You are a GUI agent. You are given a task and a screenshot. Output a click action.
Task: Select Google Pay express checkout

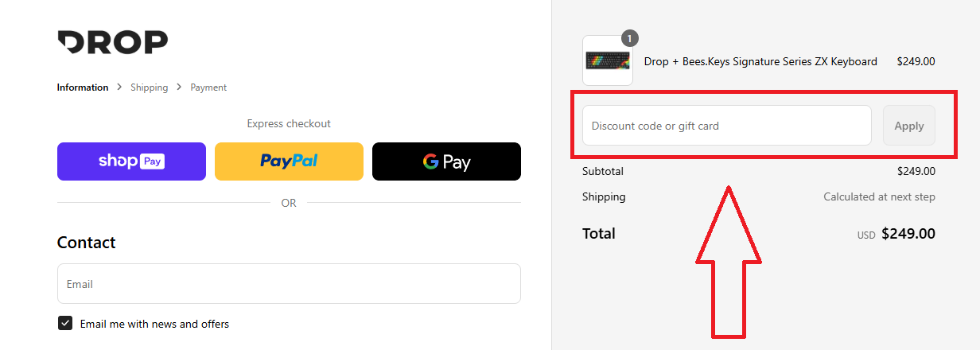(446, 161)
